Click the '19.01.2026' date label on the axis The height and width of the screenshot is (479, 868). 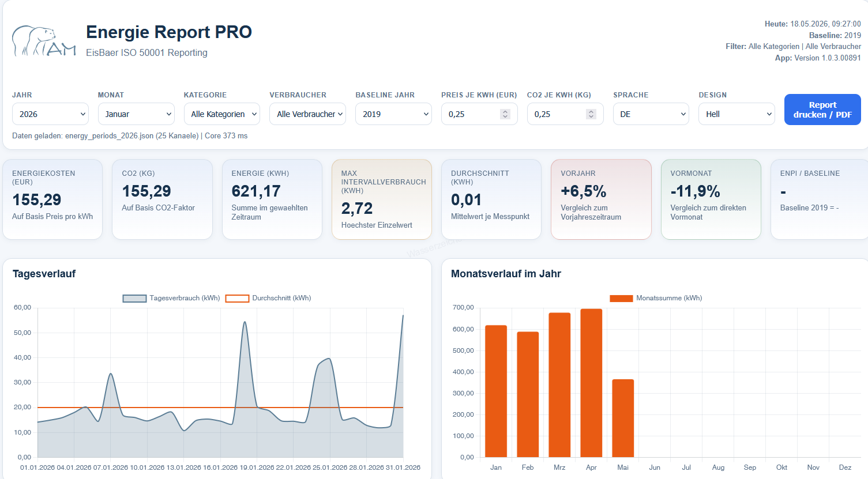(x=257, y=467)
